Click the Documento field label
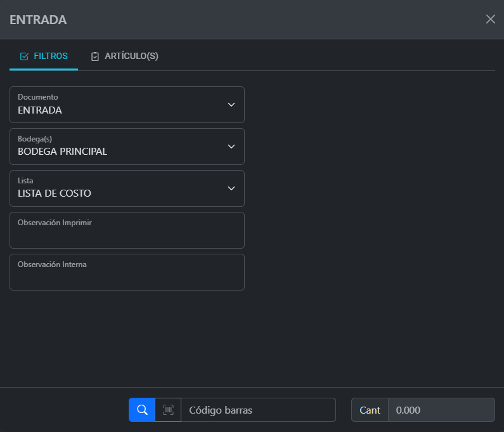 [x=38, y=97]
